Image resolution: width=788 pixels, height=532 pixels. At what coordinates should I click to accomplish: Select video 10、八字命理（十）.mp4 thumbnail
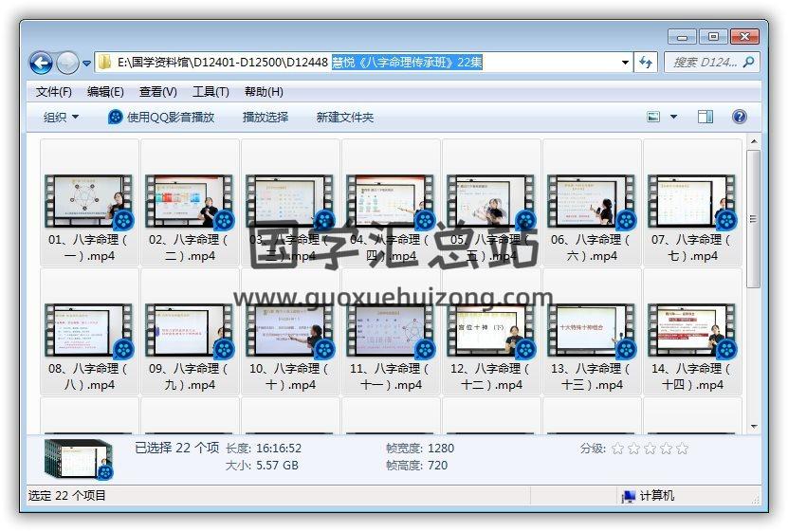[290, 330]
